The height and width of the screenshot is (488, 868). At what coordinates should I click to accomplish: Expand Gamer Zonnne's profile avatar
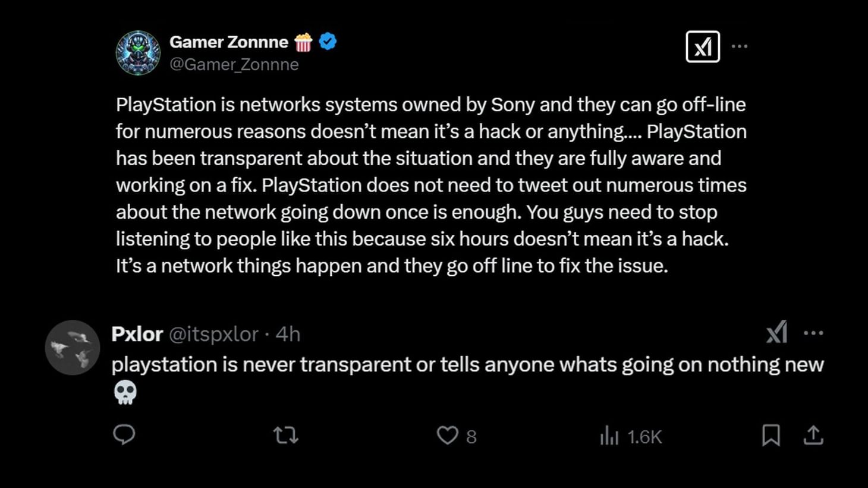coord(138,52)
